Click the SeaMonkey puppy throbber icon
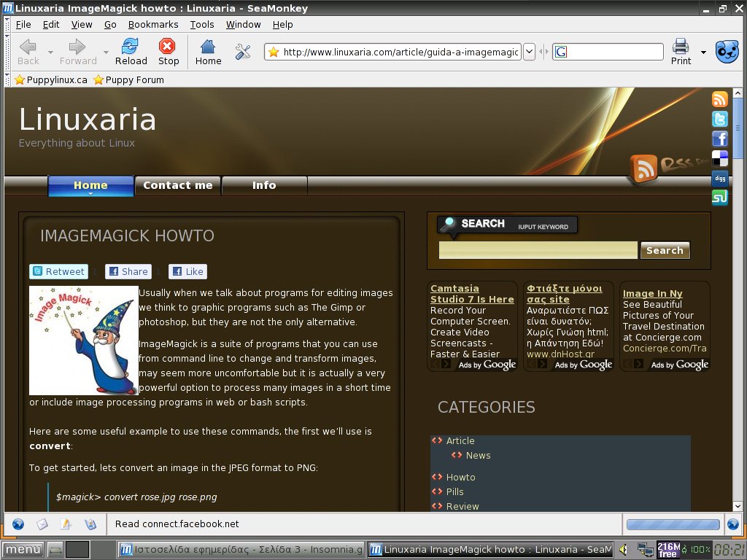747x560 pixels. tap(727, 52)
